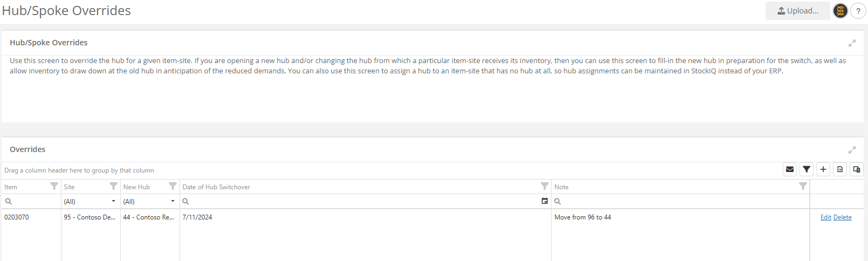Click the export to file icon
Viewport: 868px width, 261px height.
[x=840, y=169]
